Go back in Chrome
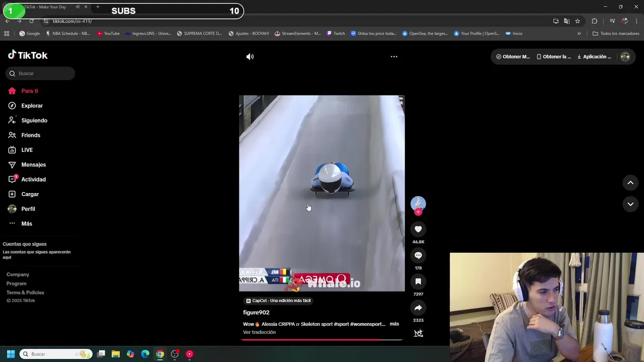 coord(8,21)
